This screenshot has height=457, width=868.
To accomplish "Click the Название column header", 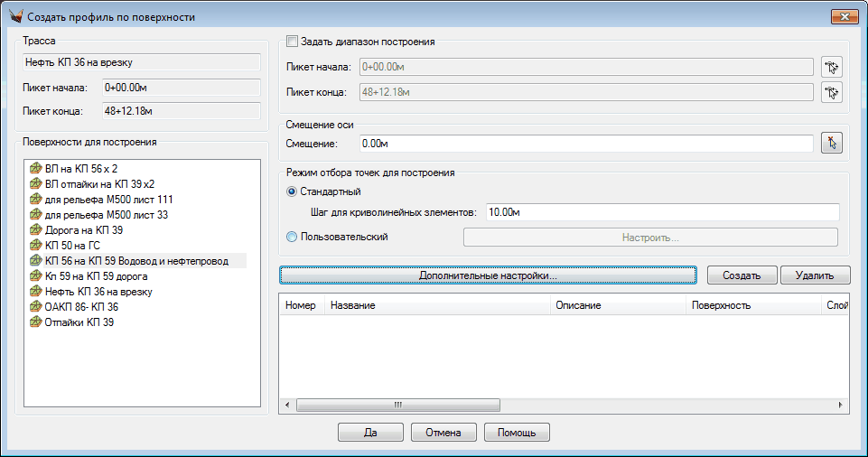I will (437, 305).
